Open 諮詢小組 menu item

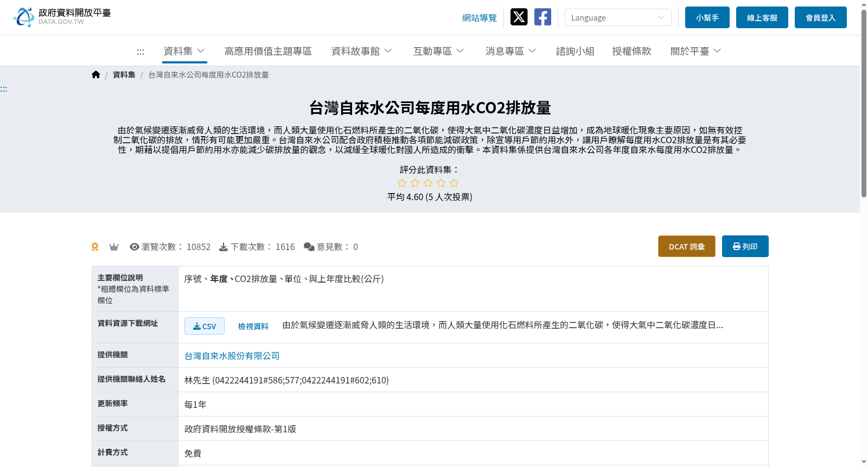[x=575, y=51]
